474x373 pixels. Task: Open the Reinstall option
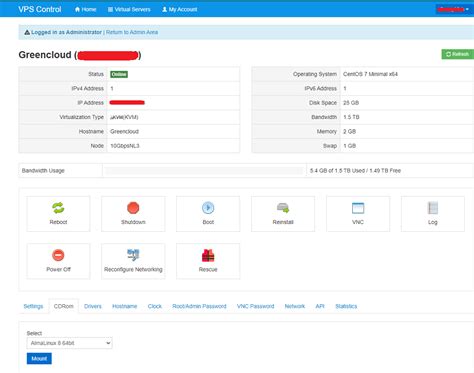(x=283, y=213)
